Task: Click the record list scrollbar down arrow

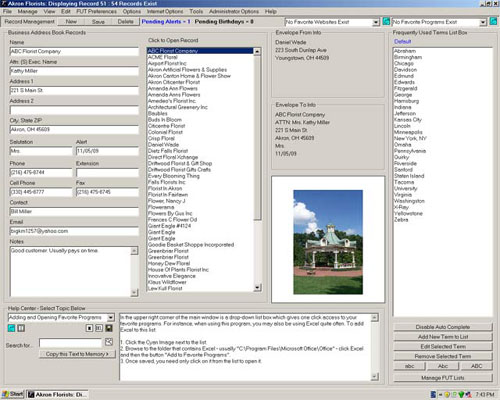Action: 257,287
